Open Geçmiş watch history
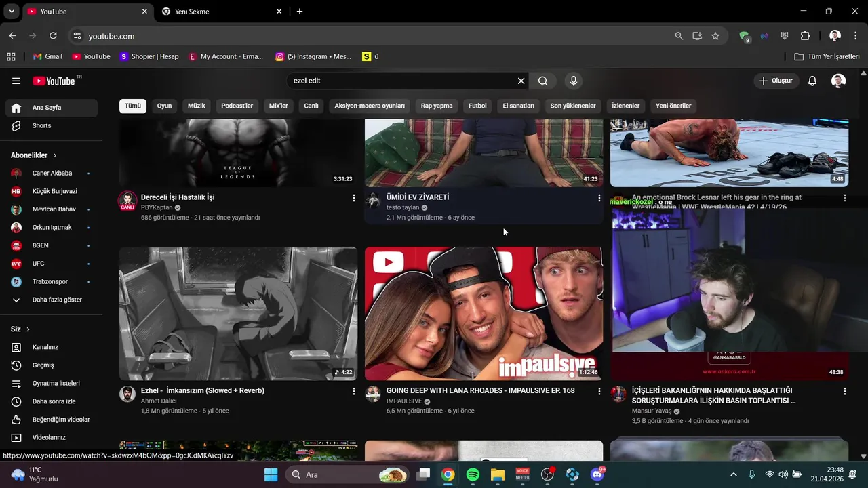This screenshot has height=488, width=868. pos(52,365)
